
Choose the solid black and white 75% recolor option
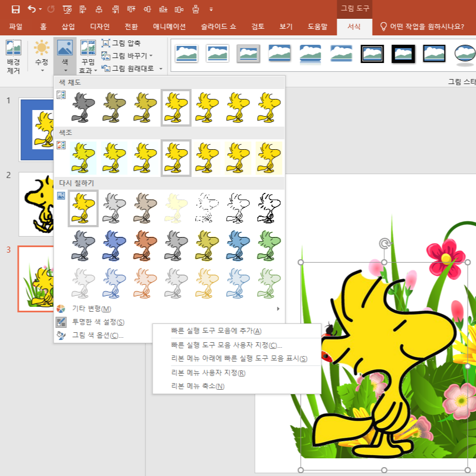[269, 208]
